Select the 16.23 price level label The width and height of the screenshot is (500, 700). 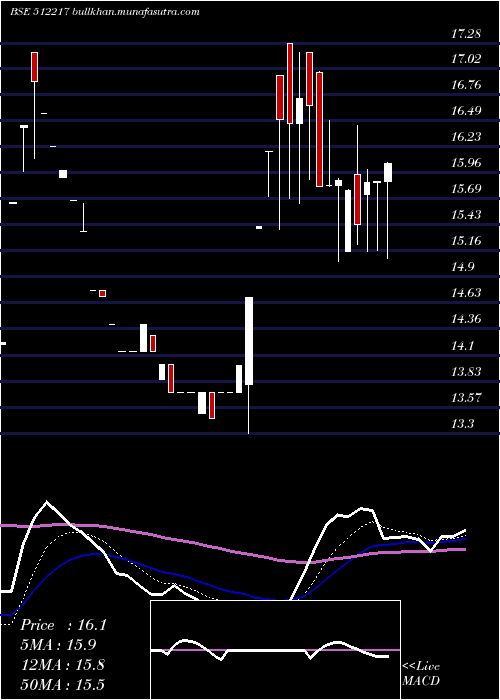466,137
